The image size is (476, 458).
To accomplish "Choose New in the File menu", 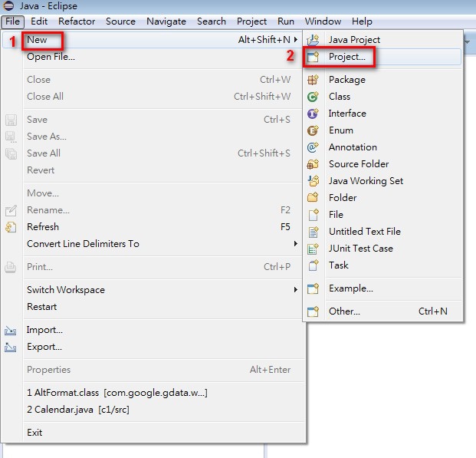I will [152, 40].
